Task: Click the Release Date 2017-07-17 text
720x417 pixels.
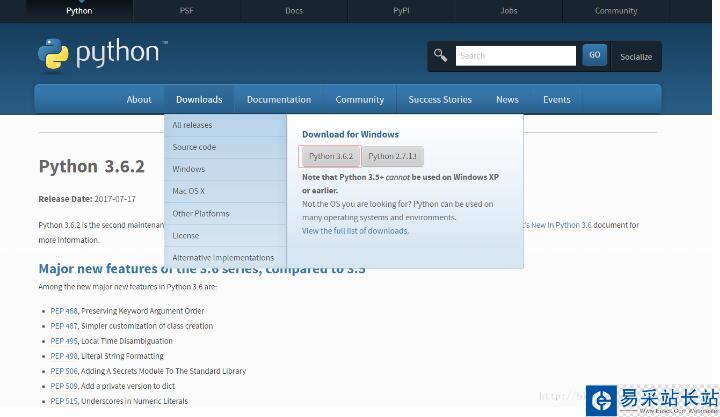Action: tap(87, 199)
